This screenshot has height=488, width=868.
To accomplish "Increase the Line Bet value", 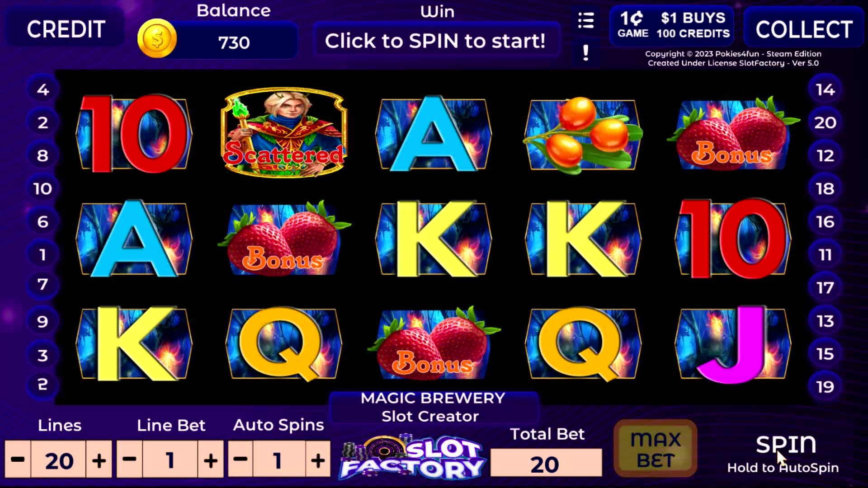I will [x=211, y=460].
